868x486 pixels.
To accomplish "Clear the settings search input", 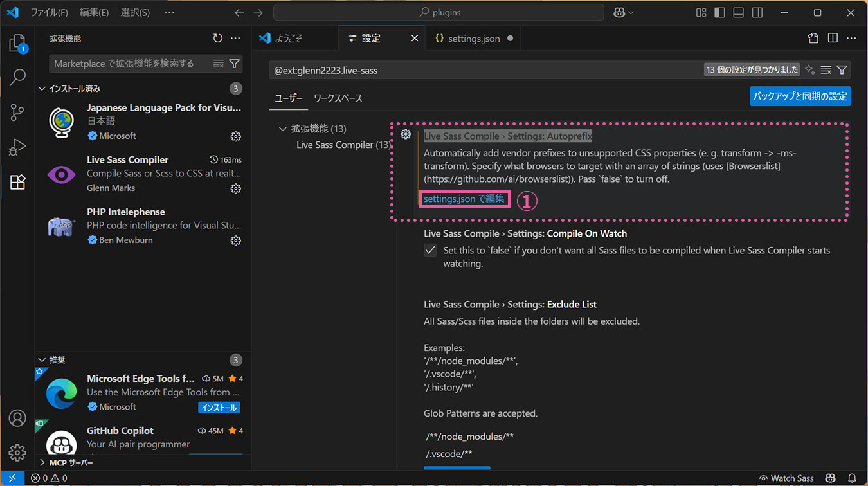I will tap(826, 70).
